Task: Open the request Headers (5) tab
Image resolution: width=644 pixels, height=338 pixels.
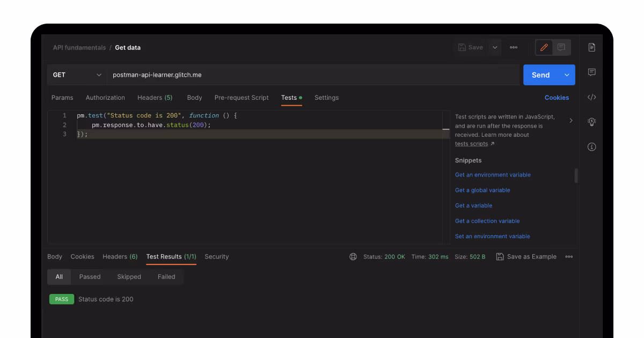Action: pyautogui.click(x=155, y=98)
